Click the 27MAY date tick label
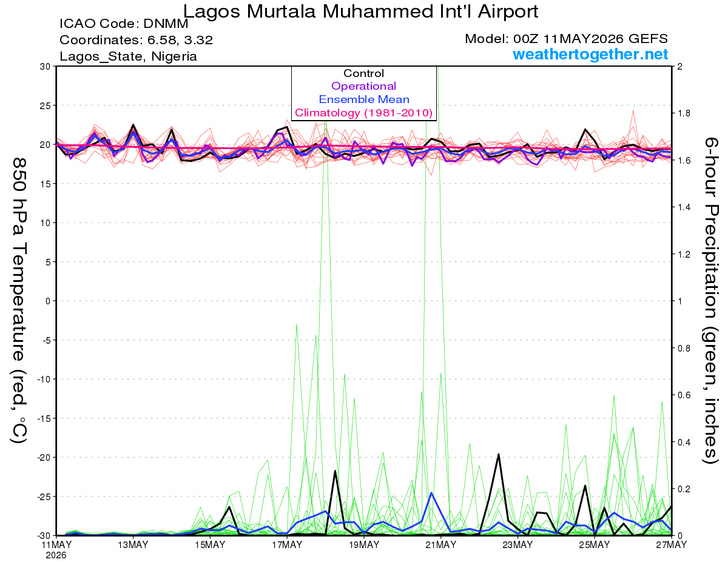 coord(671,544)
